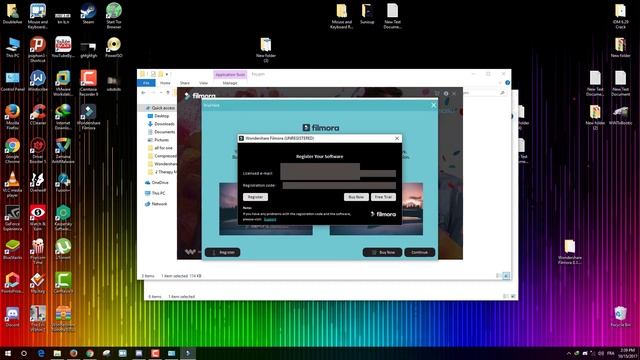640x360 pixels.
Task: Open GeForce Experience desktop icon
Action: [x=13, y=218]
